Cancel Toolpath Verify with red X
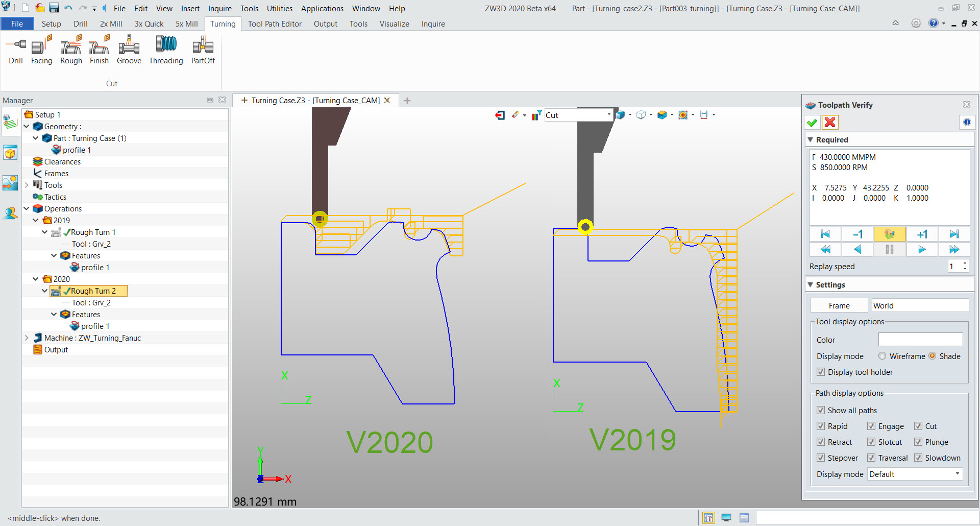This screenshot has height=526, width=980. [x=830, y=123]
